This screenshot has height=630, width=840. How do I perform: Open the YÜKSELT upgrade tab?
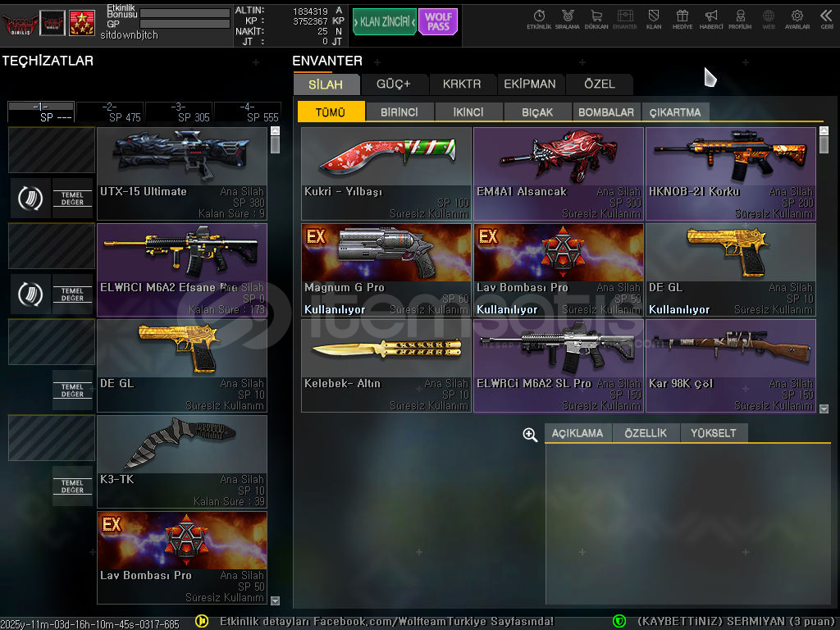[714, 433]
